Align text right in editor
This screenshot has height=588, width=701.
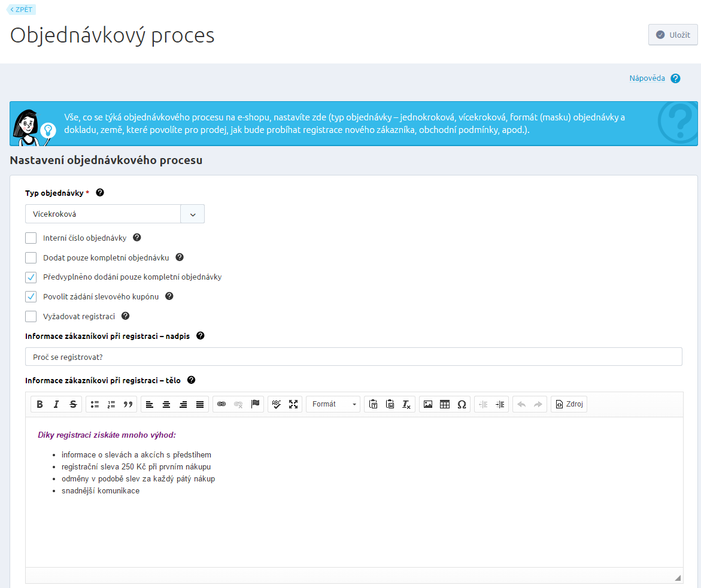pos(183,404)
